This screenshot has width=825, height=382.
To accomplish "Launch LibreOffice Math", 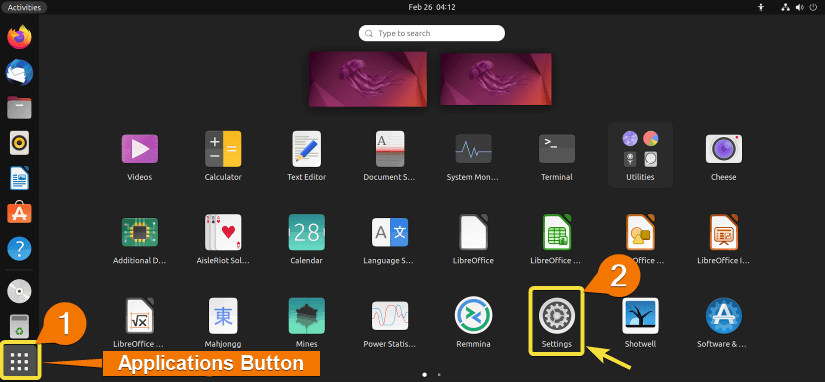I will (x=139, y=316).
